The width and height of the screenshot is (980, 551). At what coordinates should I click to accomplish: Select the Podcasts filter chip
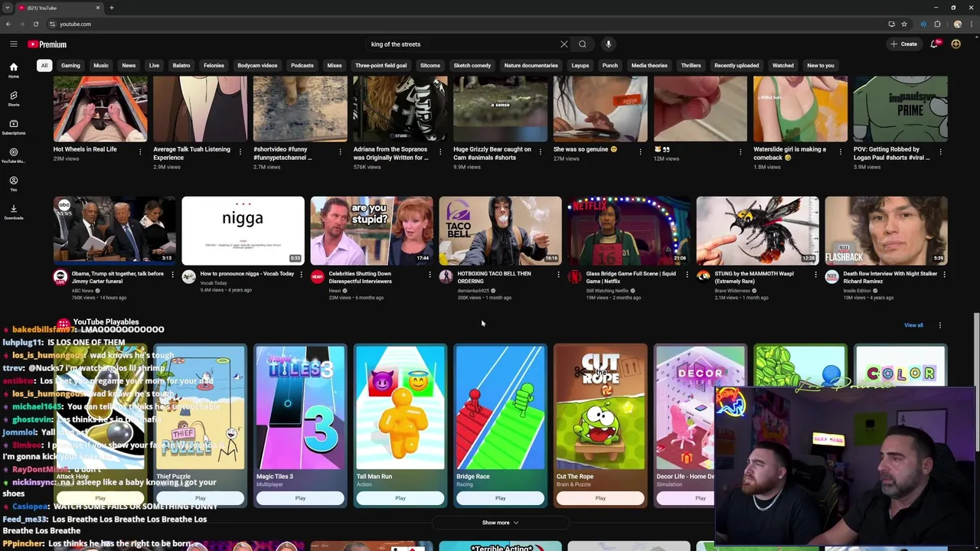coord(302,66)
